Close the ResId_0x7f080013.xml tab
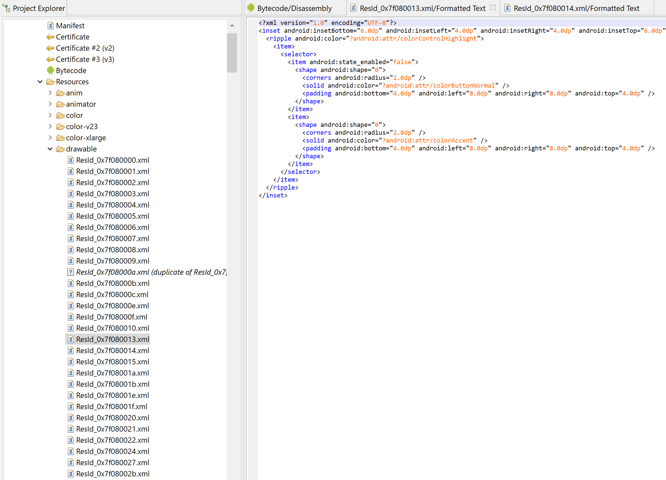The image size is (666, 480). point(493,8)
